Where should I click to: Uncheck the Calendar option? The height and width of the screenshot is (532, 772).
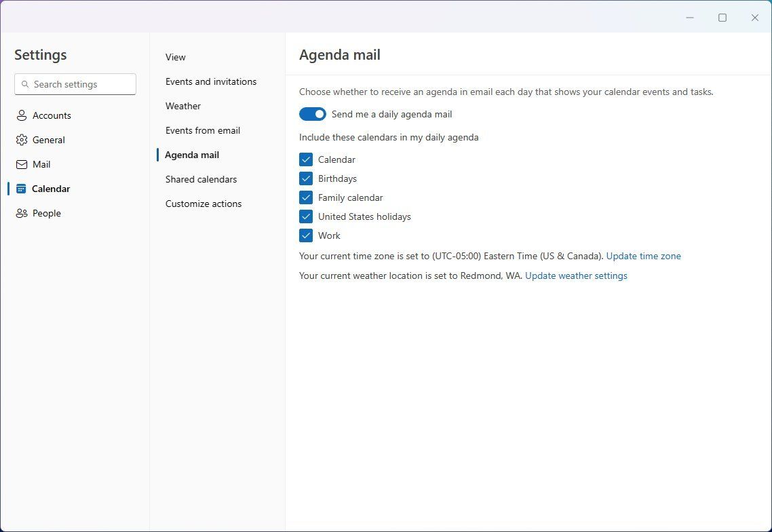click(x=305, y=159)
